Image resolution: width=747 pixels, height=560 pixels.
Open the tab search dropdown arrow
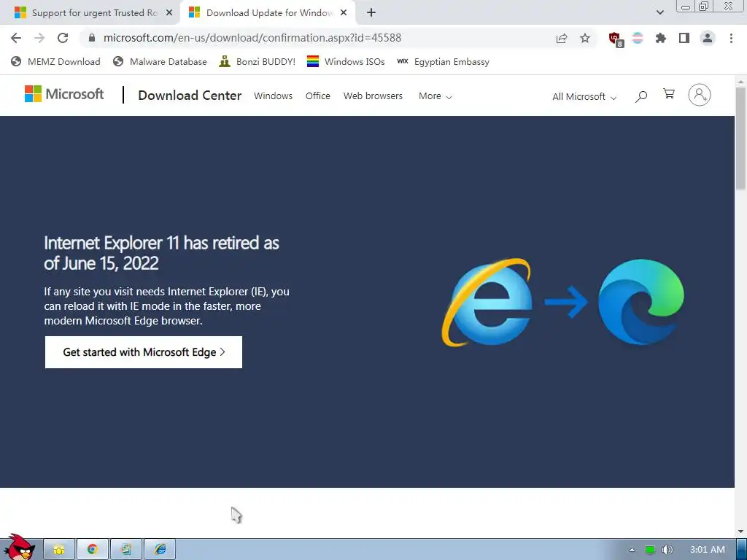coord(659,12)
